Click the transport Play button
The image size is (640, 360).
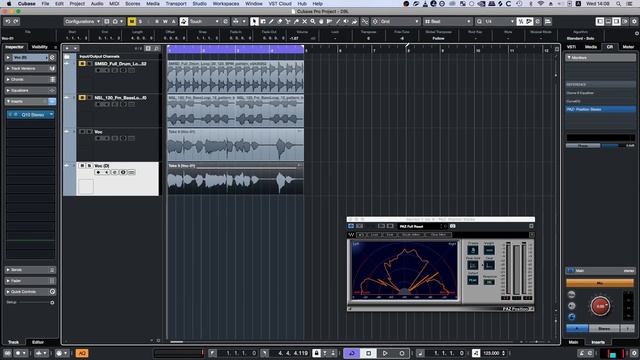pyautogui.click(x=385, y=353)
